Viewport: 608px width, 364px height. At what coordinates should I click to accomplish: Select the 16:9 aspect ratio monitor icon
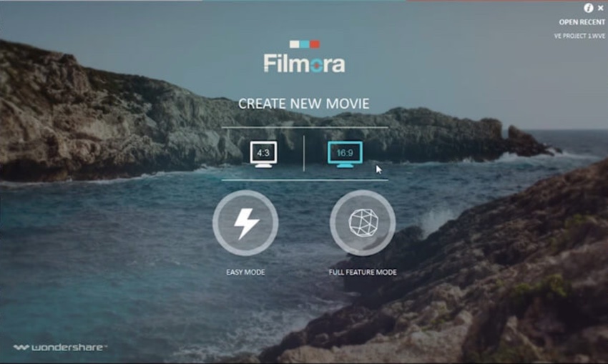(345, 154)
